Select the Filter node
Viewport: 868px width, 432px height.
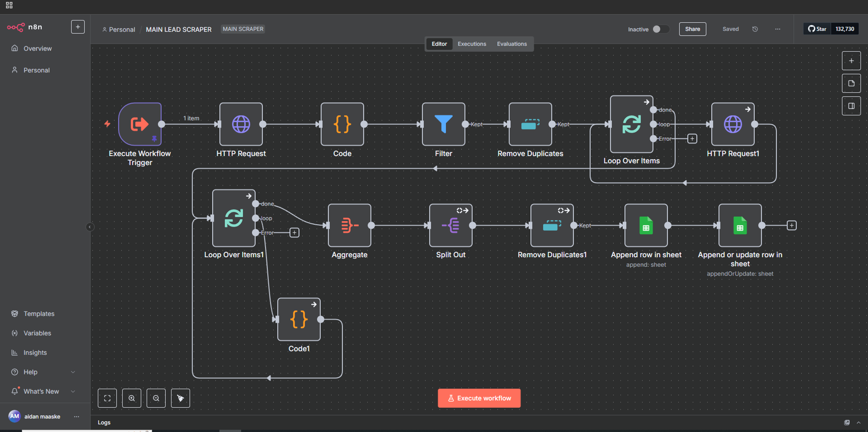pos(443,124)
